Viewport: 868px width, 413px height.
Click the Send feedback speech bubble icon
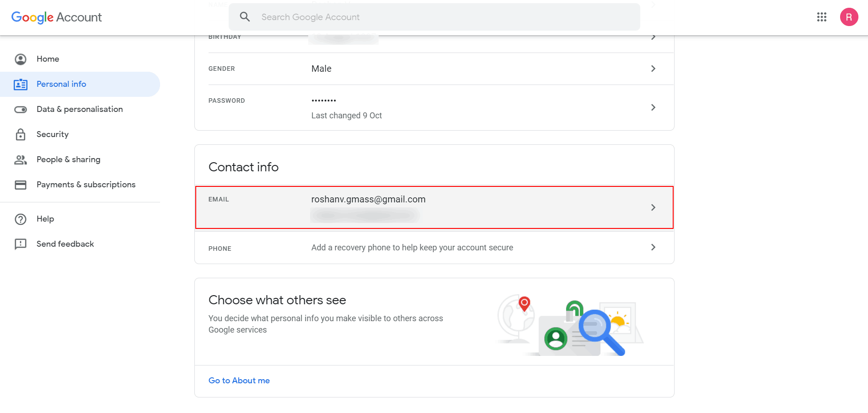tap(21, 244)
